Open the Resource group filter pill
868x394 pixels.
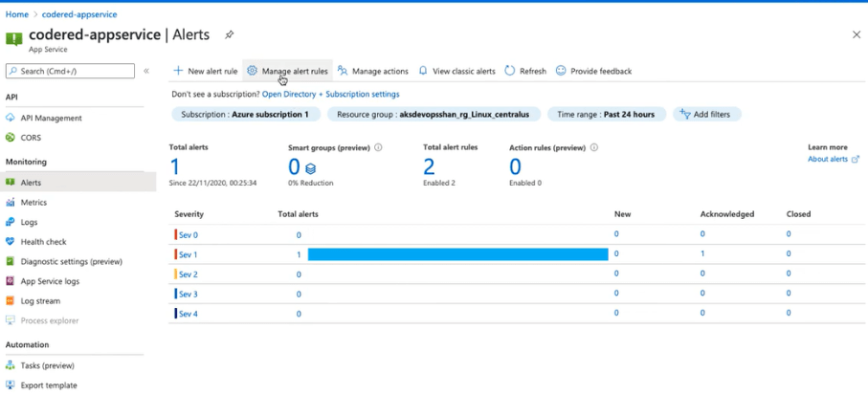[434, 115]
